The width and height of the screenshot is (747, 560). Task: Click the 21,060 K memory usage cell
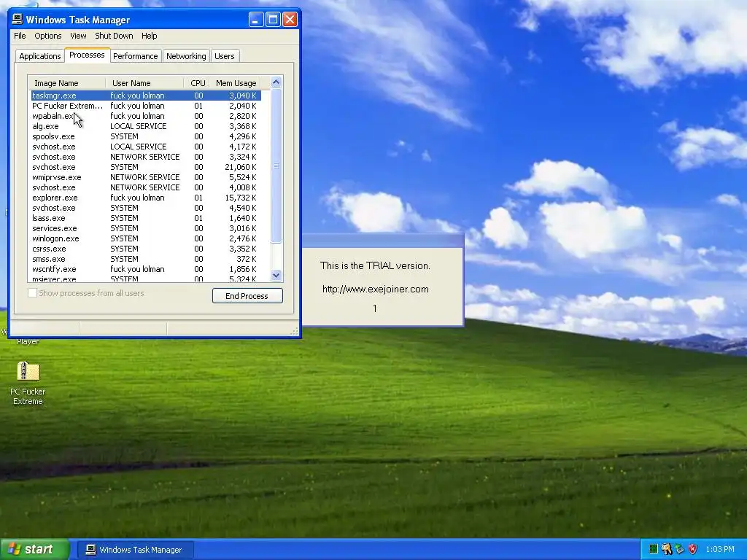[x=241, y=167]
